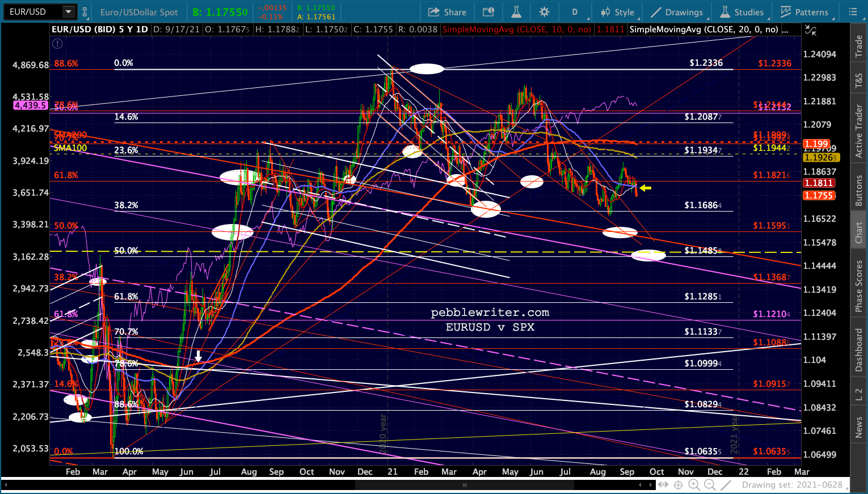Screen dimensions: 868x494
Task: Nudge chart scrollbar right arrow
Action: click(651, 485)
